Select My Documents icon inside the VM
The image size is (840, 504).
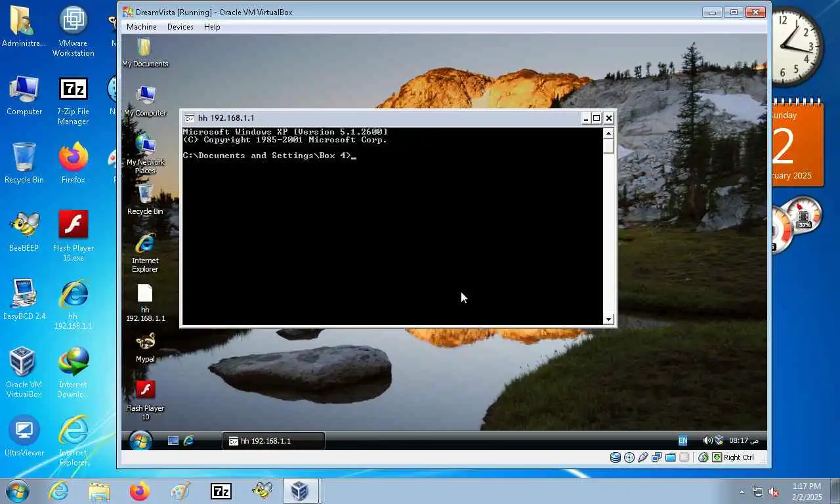pos(145,52)
